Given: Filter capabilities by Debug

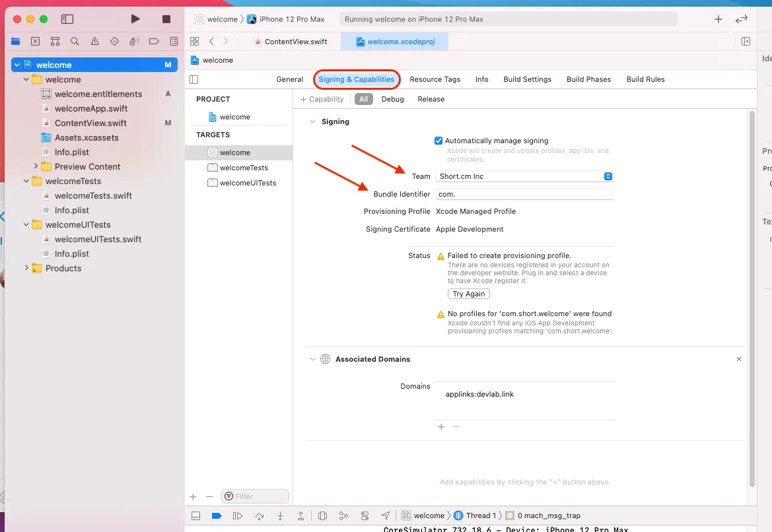Looking at the screenshot, I should (x=392, y=99).
